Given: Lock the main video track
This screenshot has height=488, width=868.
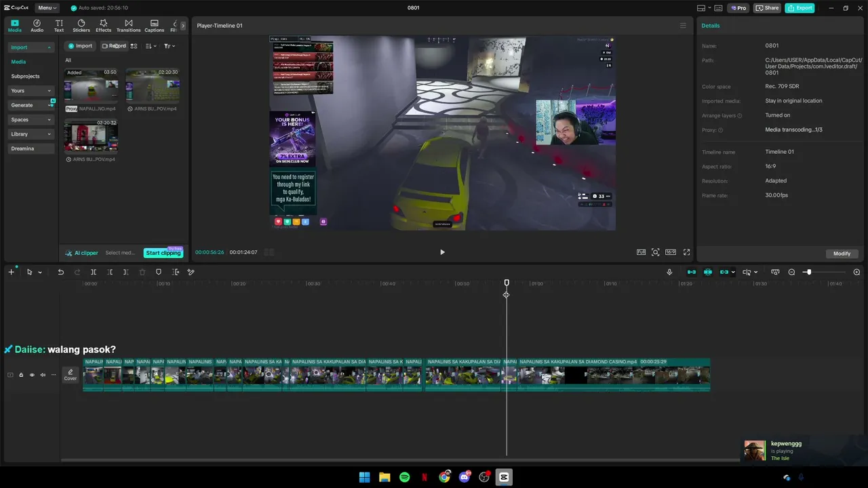Looking at the screenshot, I should click(x=21, y=375).
